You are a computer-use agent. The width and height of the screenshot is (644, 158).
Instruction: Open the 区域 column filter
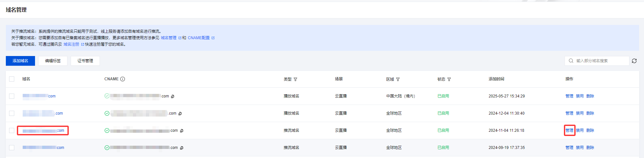pyautogui.click(x=398, y=79)
